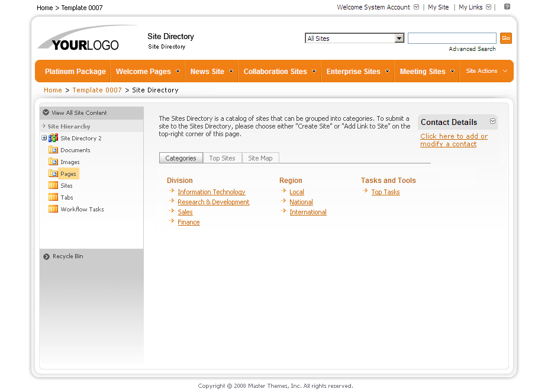Click the Images library icon
Viewport: 551px width, 392px height.
tap(53, 162)
